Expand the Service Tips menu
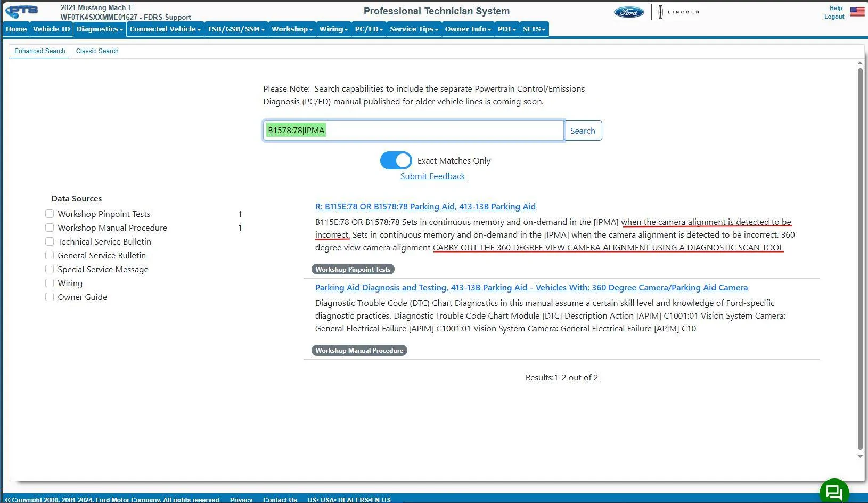 (414, 29)
